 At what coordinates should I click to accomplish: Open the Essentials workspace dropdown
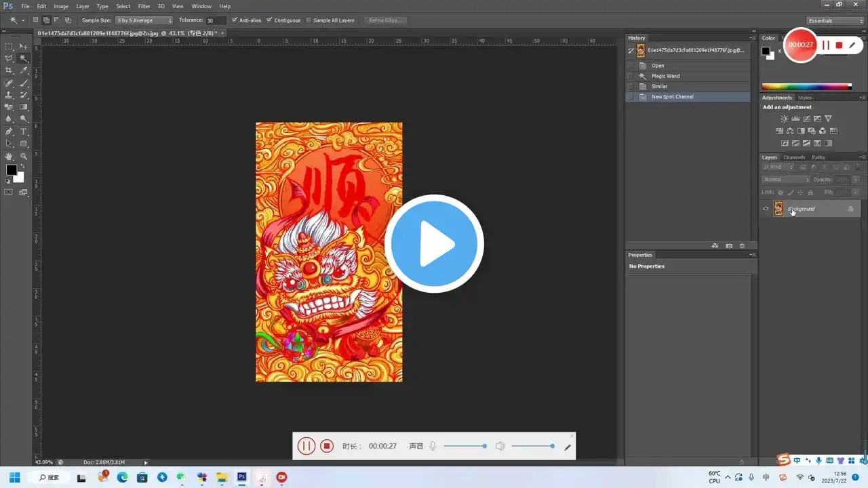tap(835, 20)
